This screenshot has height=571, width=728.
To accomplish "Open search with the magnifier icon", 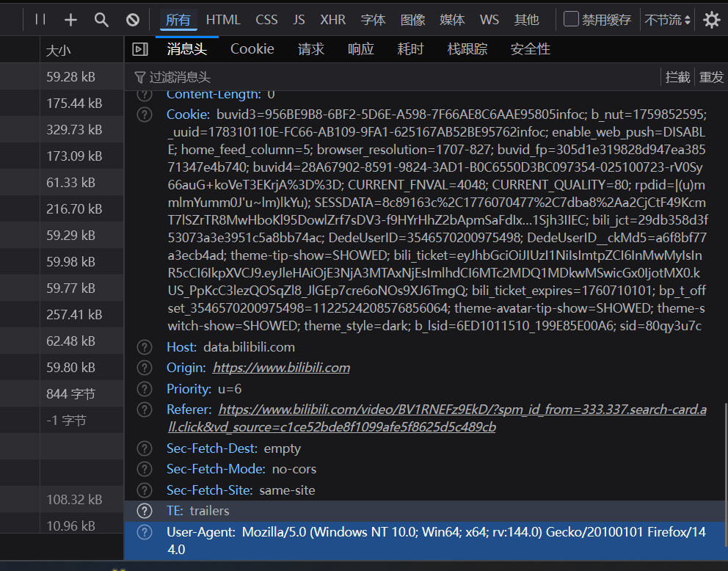I will (101, 20).
